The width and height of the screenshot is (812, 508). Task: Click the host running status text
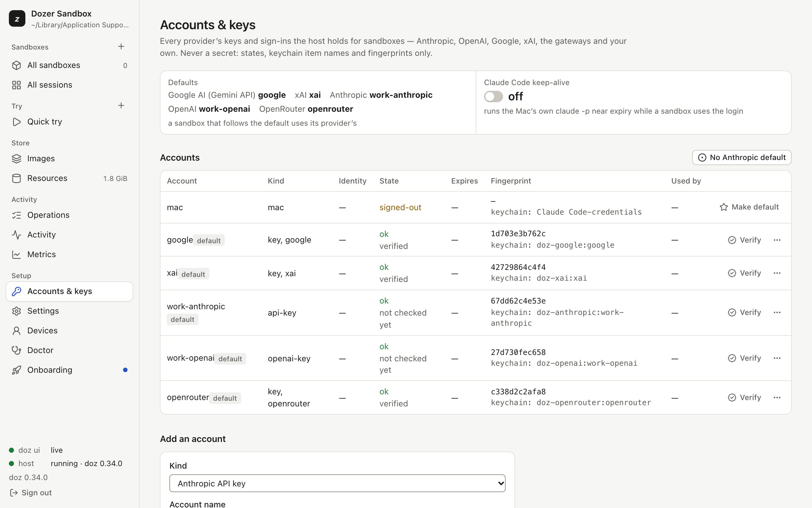click(x=86, y=463)
